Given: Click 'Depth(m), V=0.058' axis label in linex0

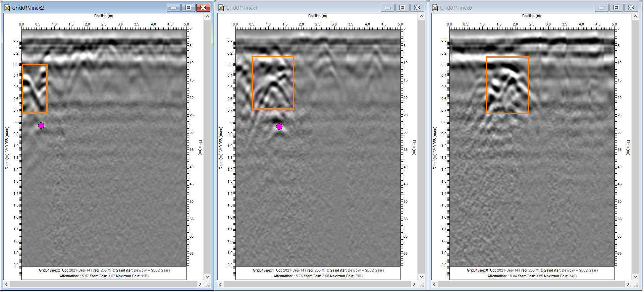Looking at the screenshot, I should click(x=435, y=148).
